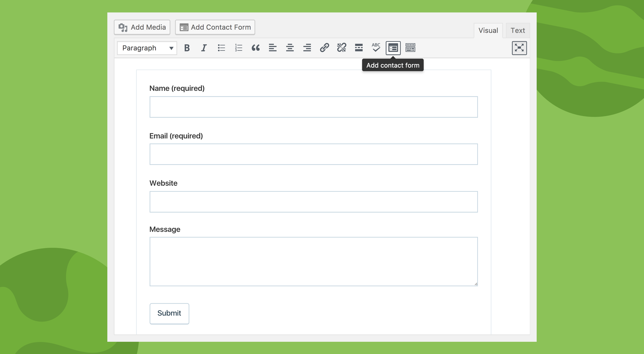Click the Insert Link icon
The height and width of the screenshot is (354, 644).
coord(324,47)
